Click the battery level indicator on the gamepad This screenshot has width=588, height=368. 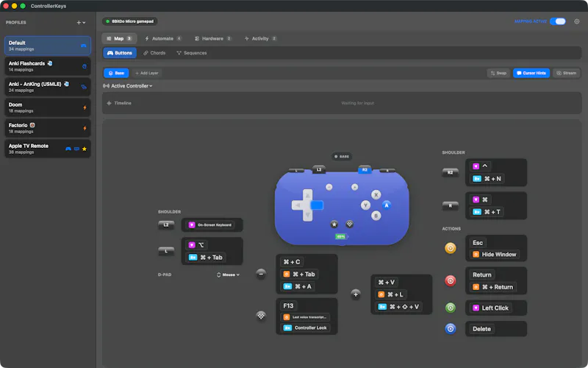point(341,236)
